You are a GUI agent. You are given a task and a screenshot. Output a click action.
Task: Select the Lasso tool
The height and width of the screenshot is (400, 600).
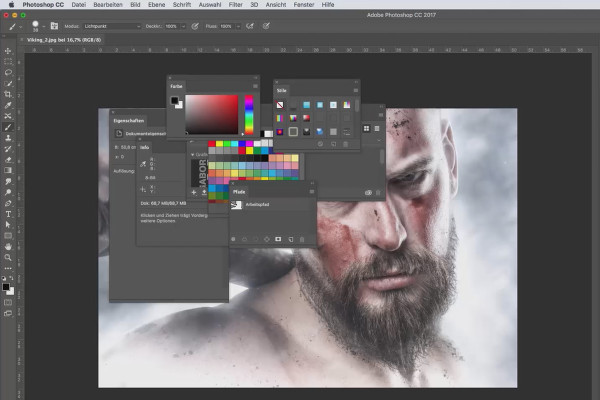pos(8,72)
